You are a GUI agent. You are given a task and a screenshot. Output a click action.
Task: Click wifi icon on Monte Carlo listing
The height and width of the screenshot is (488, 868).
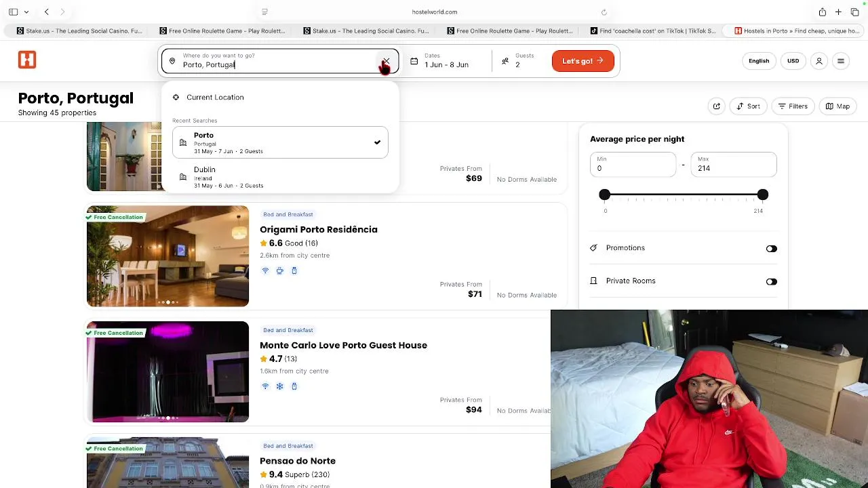point(265,386)
